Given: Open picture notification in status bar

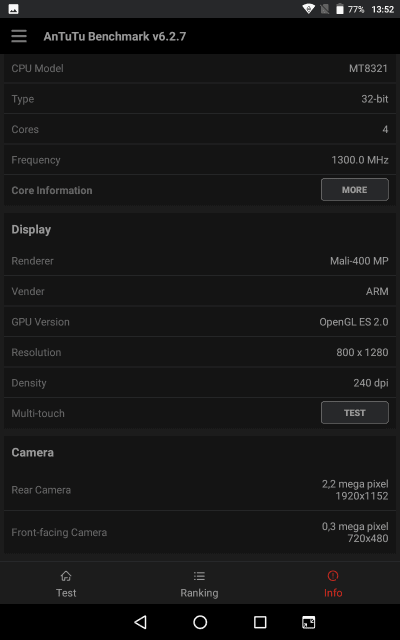Looking at the screenshot, I should (x=13, y=9).
